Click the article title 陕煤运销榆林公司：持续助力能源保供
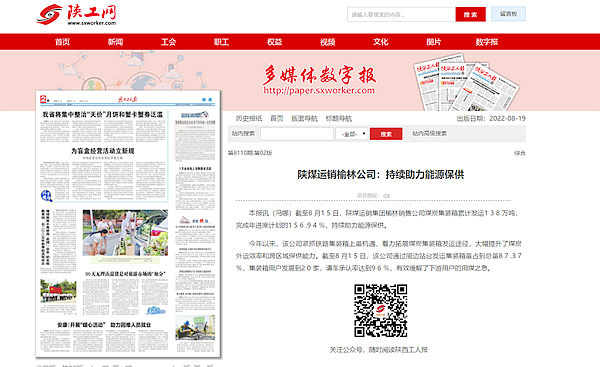The image size is (600, 367). pos(381,175)
